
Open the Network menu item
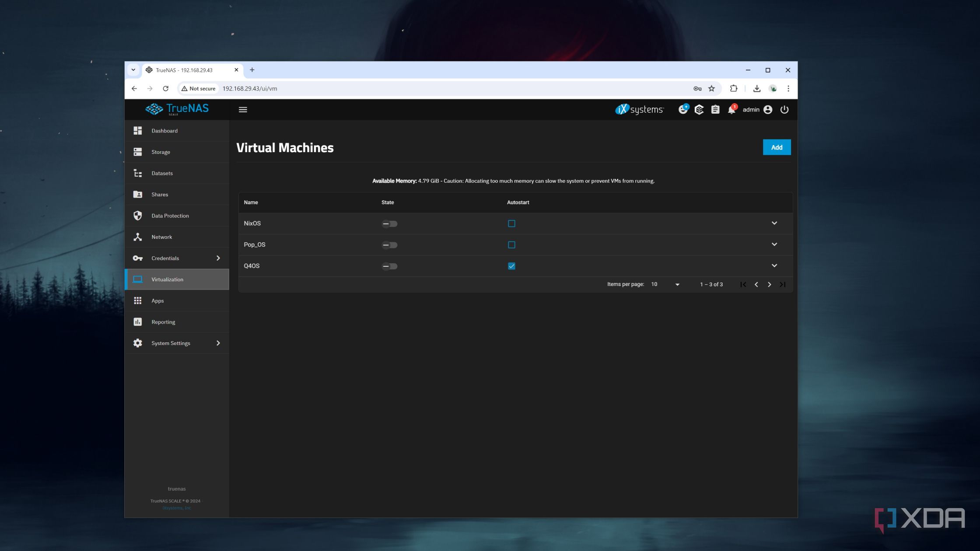177,237
